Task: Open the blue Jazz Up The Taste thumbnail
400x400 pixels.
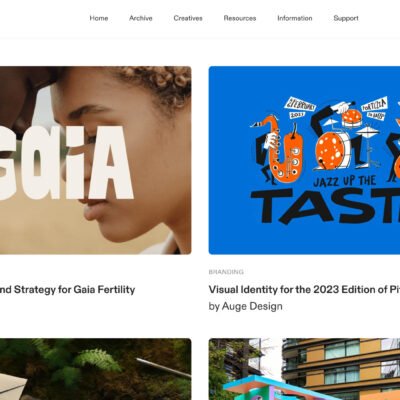Action: tap(304, 160)
